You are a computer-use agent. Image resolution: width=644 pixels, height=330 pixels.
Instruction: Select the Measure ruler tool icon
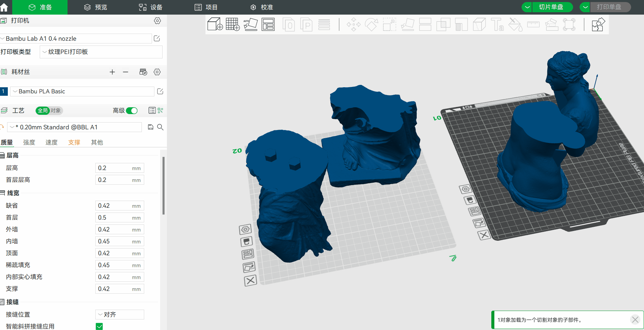(533, 24)
